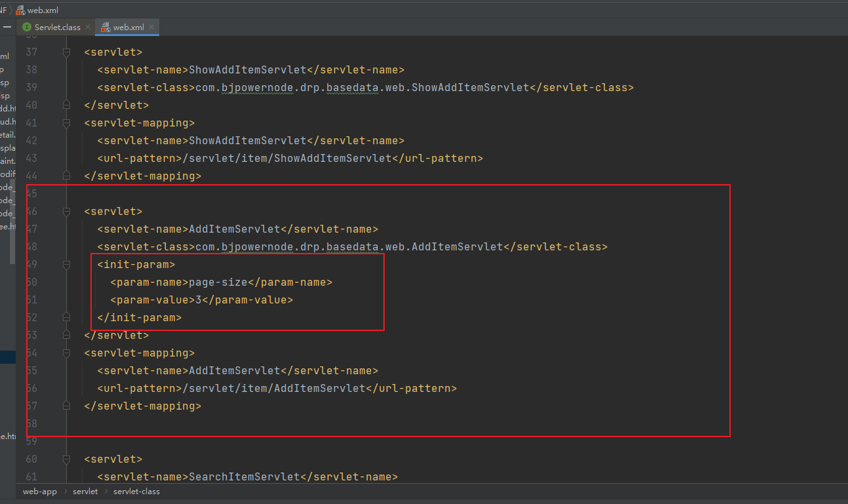Click the fold end marker at line 40

66,106
